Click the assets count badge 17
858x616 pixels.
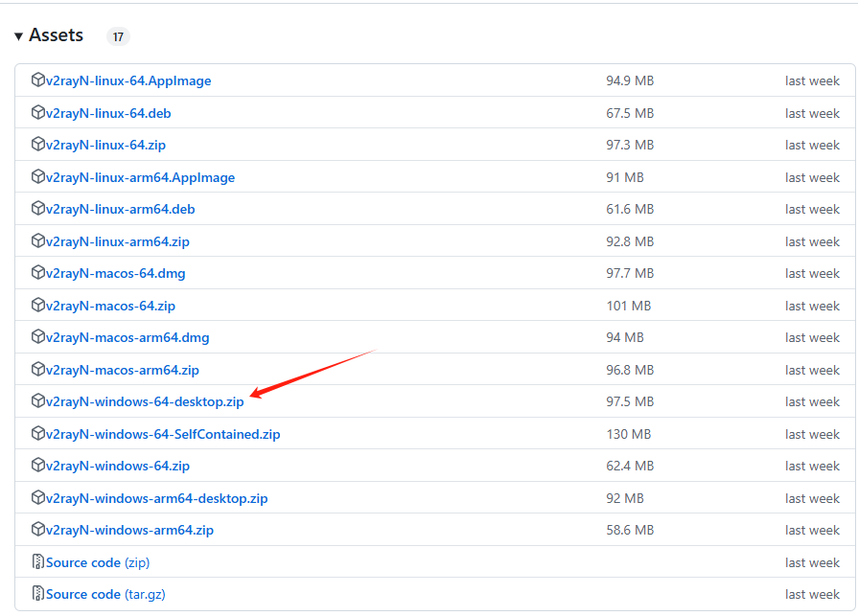(118, 36)
